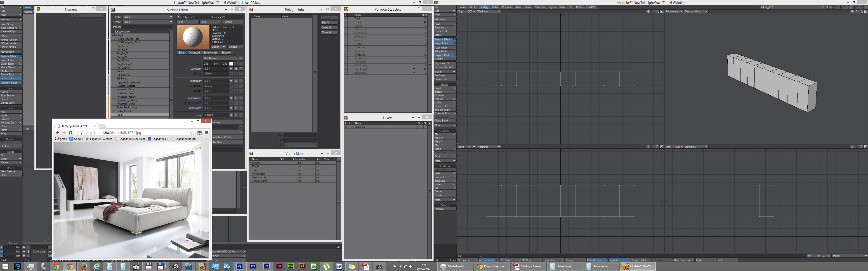The height and width of the screenshot is (271, 868).
Task: Click Specularity envelope E button
Action: (236, 81)
